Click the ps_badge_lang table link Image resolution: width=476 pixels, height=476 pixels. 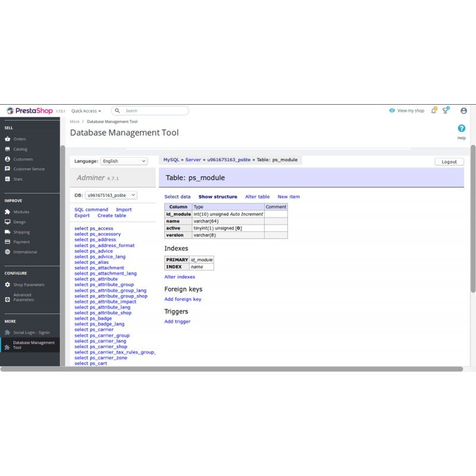point(107,324)
